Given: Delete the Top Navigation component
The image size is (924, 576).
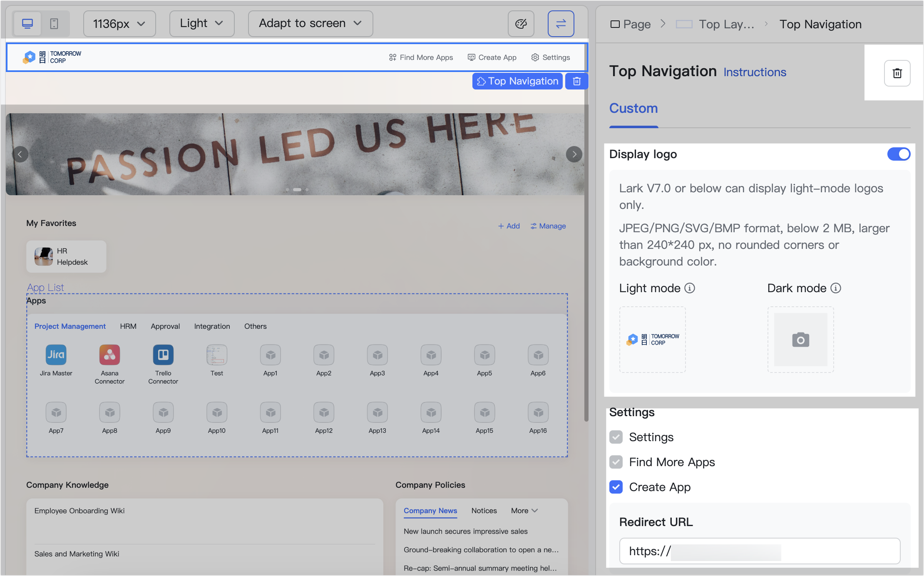Looking at the screenshot, I should tap(576, 81).
